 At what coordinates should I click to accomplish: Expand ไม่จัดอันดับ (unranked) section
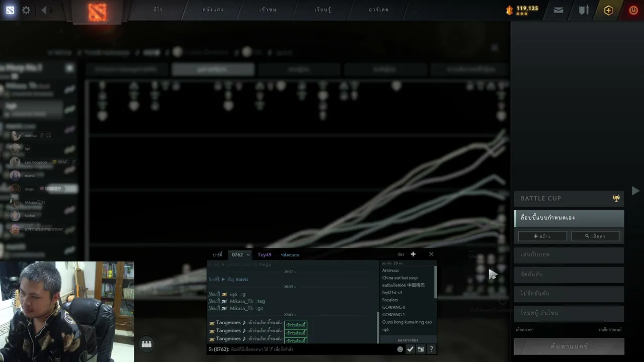click(x=569, y=294)
